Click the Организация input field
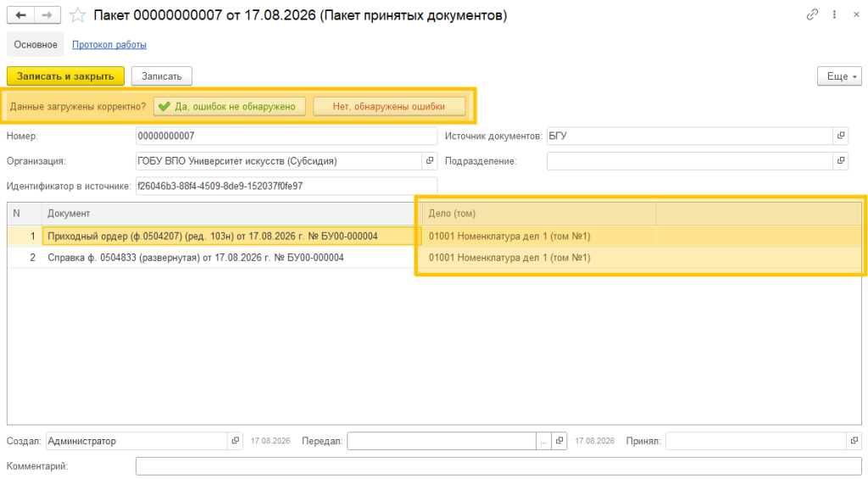868x479 pixels. [x=278, y=161]
